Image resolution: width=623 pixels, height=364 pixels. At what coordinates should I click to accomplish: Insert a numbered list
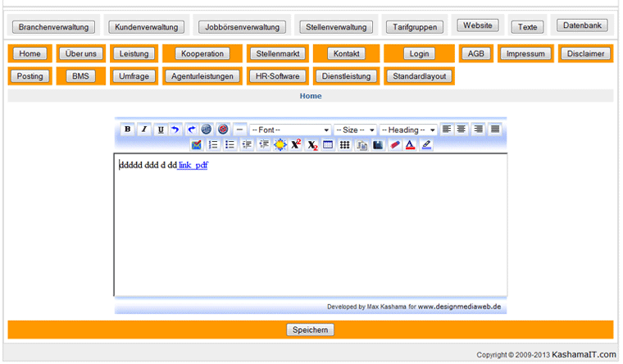[213, 145]
